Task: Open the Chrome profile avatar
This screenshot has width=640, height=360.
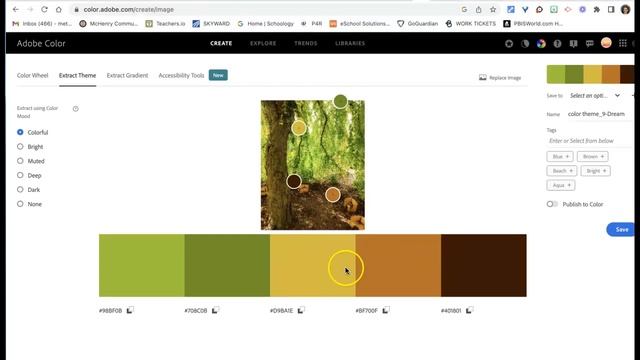Action: 625,9
